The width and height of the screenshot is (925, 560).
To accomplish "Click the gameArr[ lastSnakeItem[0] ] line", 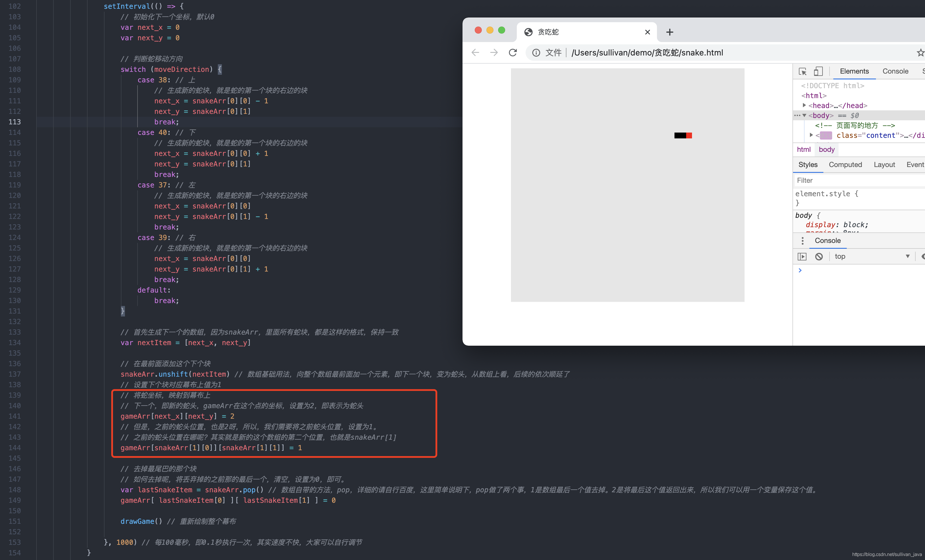I will [228, 500].
